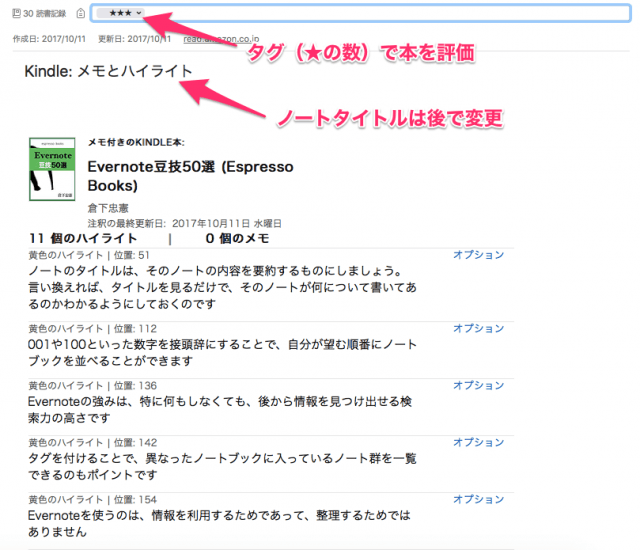
Task: Open オプション for the 位置: 112 highlight
Action: tap(478, 328)
